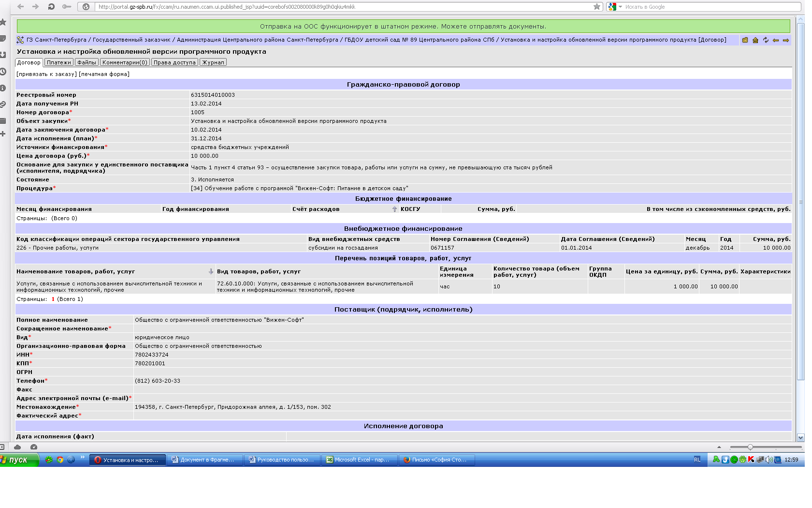
Task: Click breadcrumb 'Государственный заказчик'
Action: tap(131, 40)
